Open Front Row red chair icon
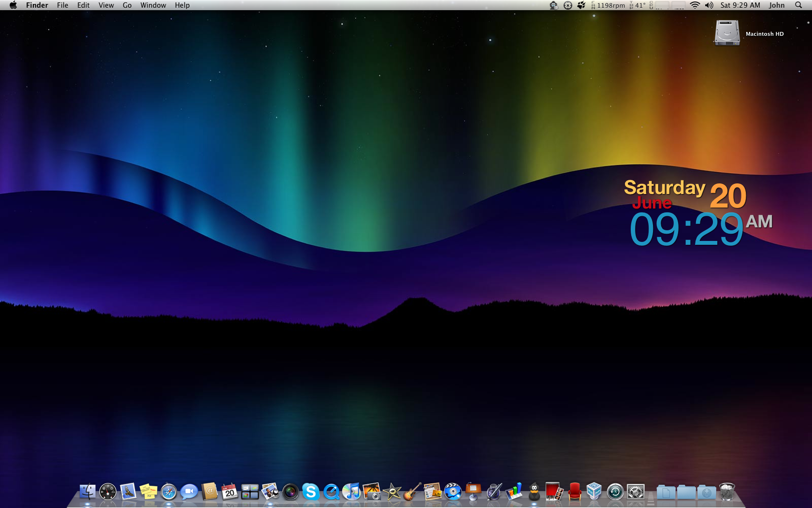The width and height of the screenshot is (812, 508). [x=575, y=492]
